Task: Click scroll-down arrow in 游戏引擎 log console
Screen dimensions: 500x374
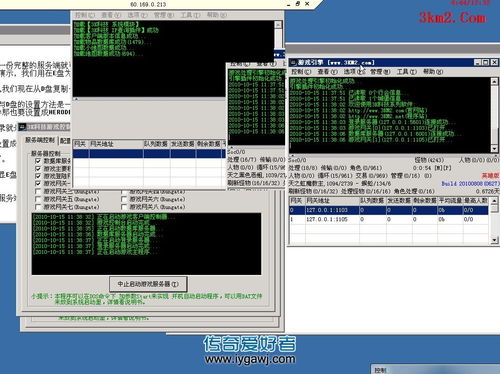Action: coord(494,149)
